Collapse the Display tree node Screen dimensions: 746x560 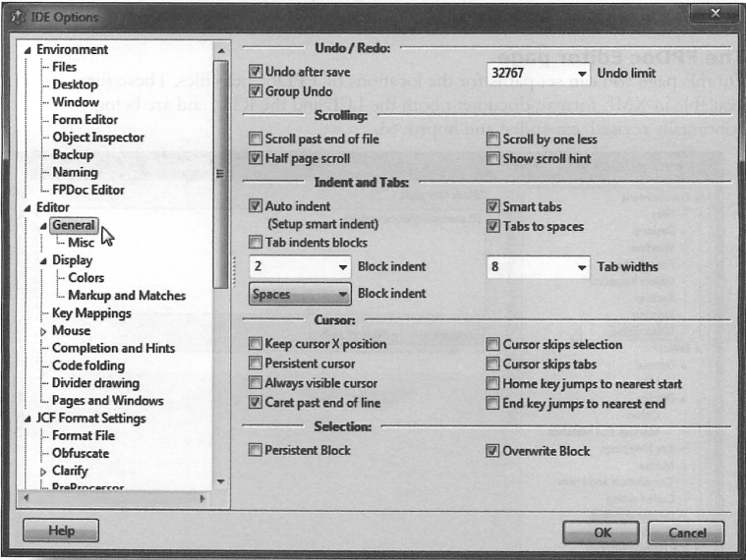click(x=42, y=261)
